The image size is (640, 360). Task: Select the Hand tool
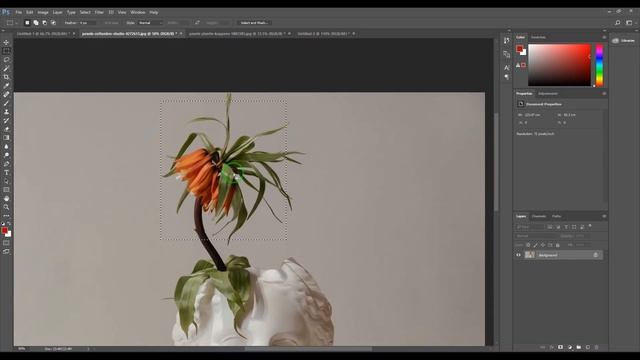click(x=6, y=199)
